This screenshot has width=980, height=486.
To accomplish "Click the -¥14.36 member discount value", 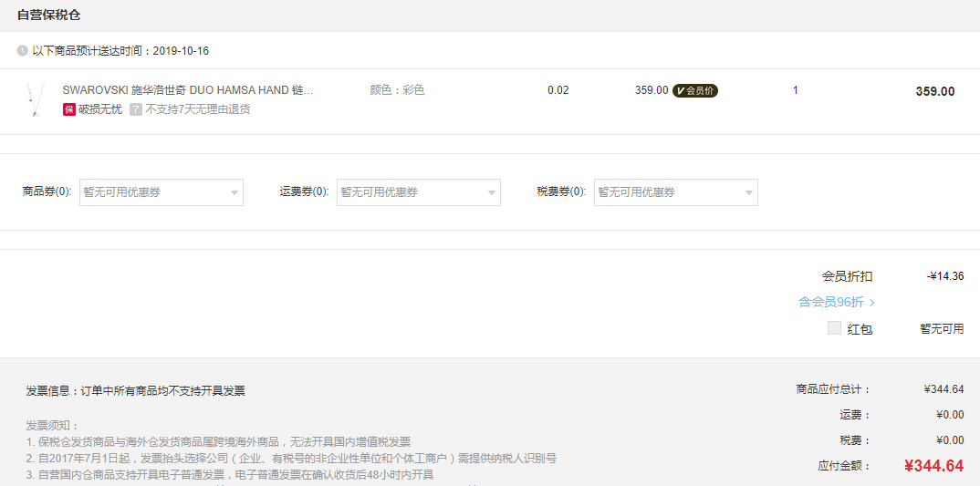I will pyautogui.click(x=945, y=276).
